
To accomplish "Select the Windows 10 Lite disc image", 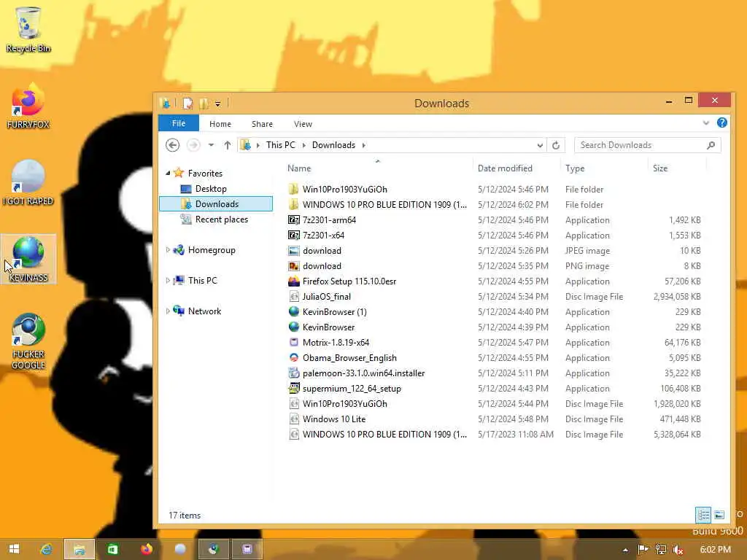I will 495,419.
